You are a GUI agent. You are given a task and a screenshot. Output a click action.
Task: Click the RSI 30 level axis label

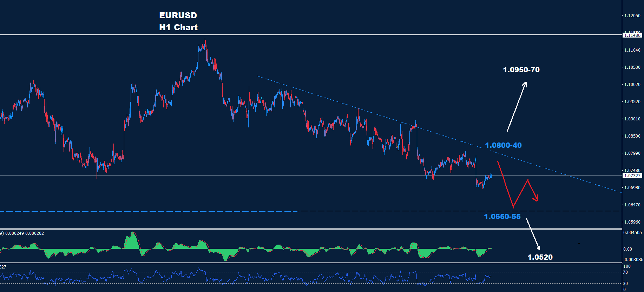625,284
